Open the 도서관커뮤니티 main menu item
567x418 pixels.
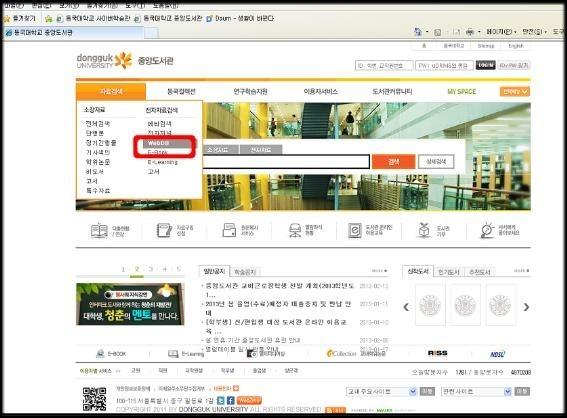point(392,91)
